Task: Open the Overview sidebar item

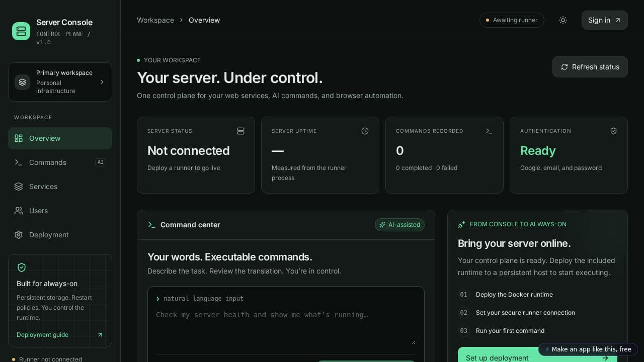Action: click(60, 138)
